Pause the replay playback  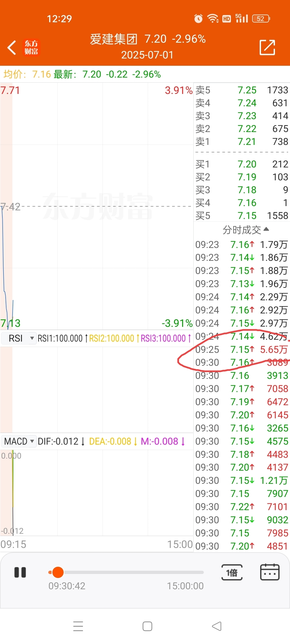(x=20, y=572)
